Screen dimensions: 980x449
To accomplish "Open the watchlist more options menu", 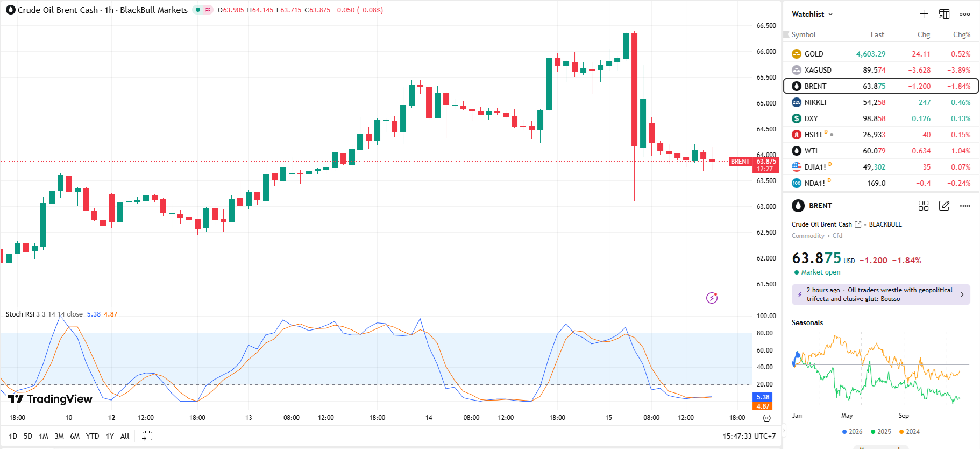I will (964, 14).
